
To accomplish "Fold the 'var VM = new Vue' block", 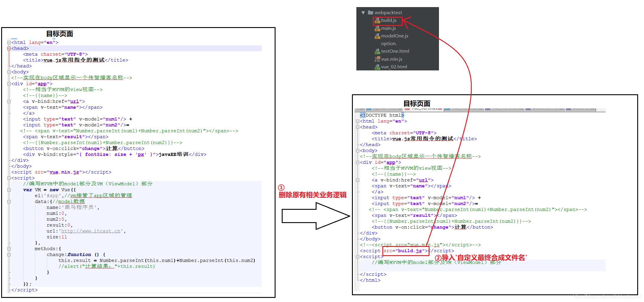I will pyautogui.click(x=9, y=190).
